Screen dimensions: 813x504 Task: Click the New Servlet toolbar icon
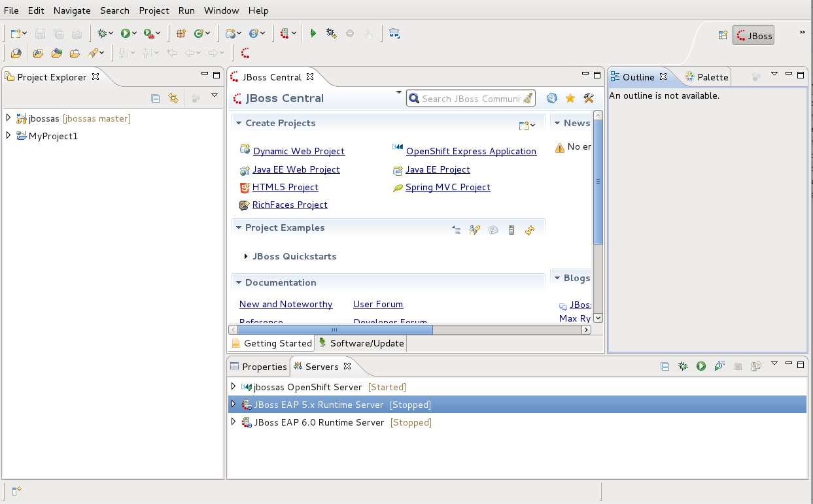point(254,33)
